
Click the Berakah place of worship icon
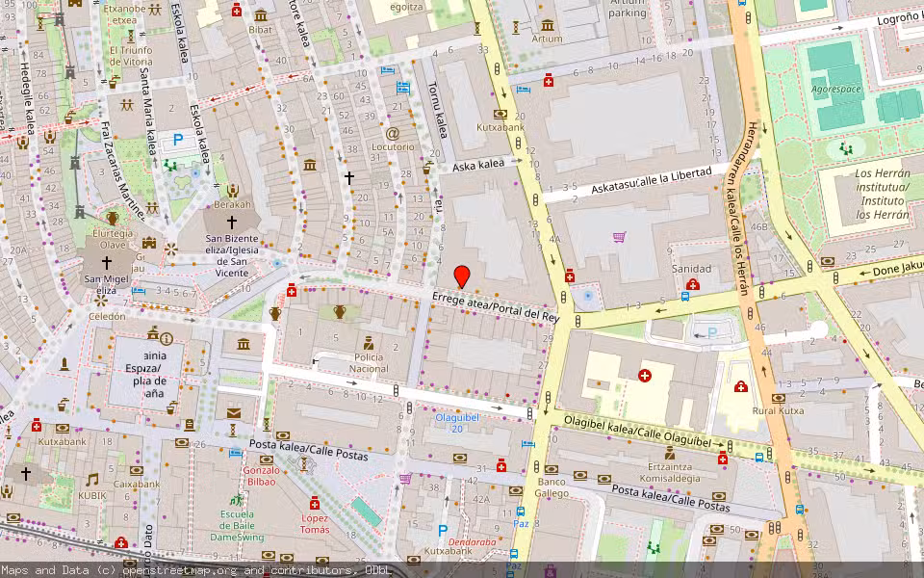[x=233, y=191]
